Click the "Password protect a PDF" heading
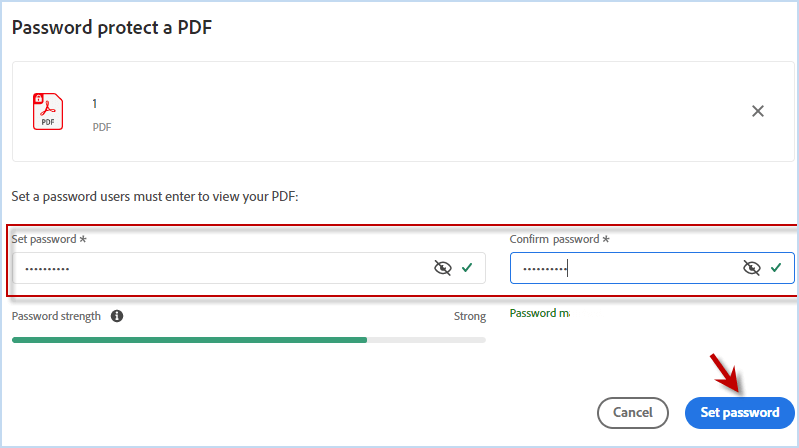The image size is (799, 448). pyautogui.click(x=112, y=27)
